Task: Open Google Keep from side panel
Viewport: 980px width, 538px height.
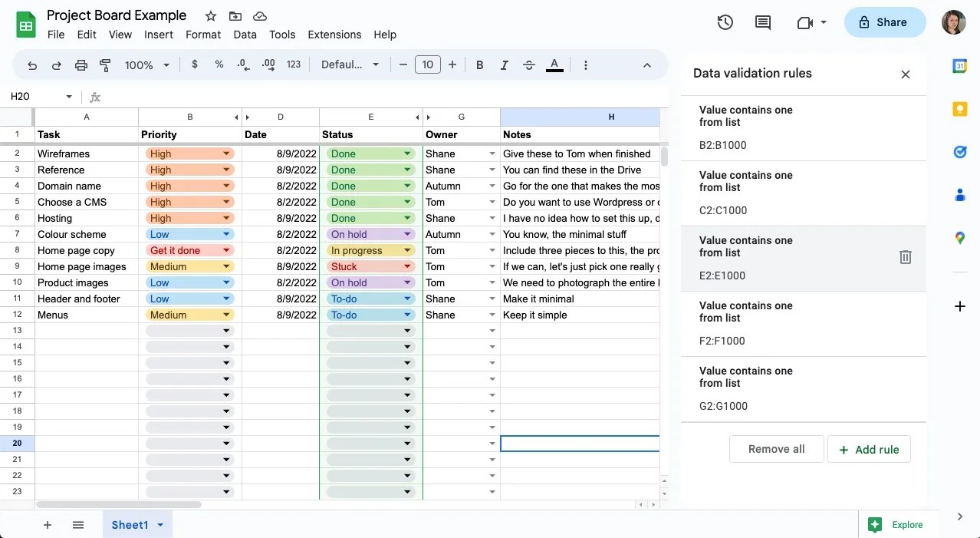Action: coord(959,109)
